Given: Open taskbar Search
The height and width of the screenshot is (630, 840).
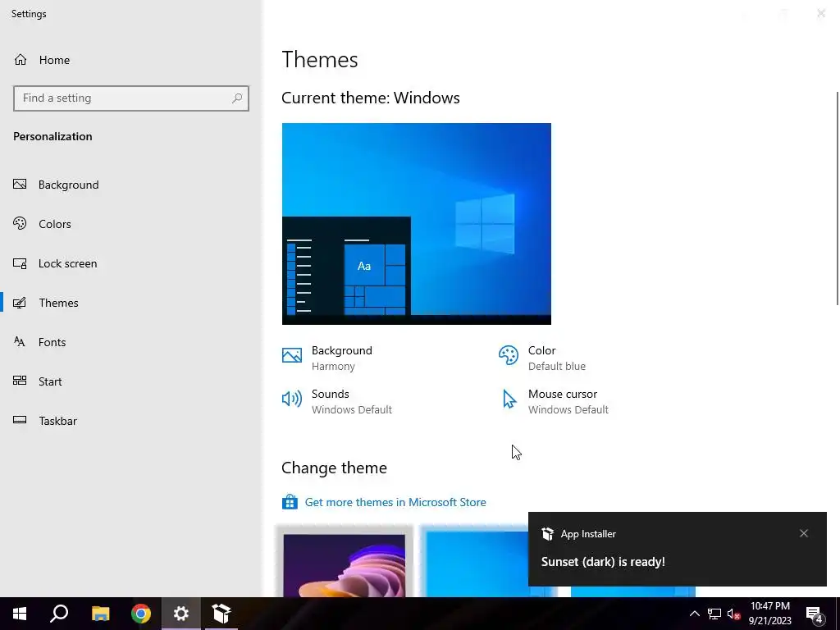Looking at the screenshot, I should [x=59, y=614].
